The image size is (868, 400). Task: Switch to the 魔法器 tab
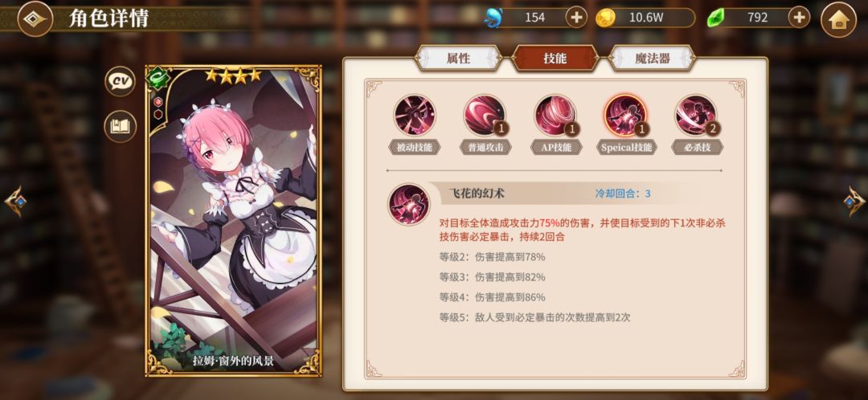[652, 58]
